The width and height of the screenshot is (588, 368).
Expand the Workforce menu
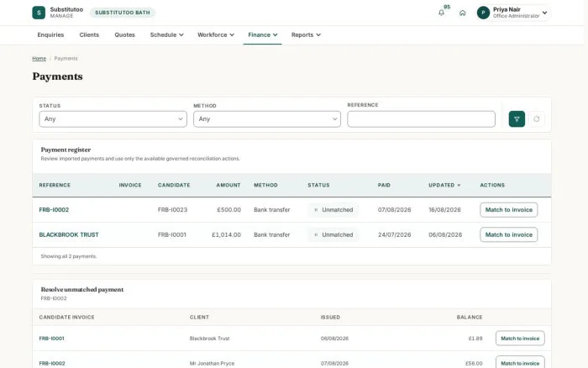pyautogui.click(x=216, y=35)
